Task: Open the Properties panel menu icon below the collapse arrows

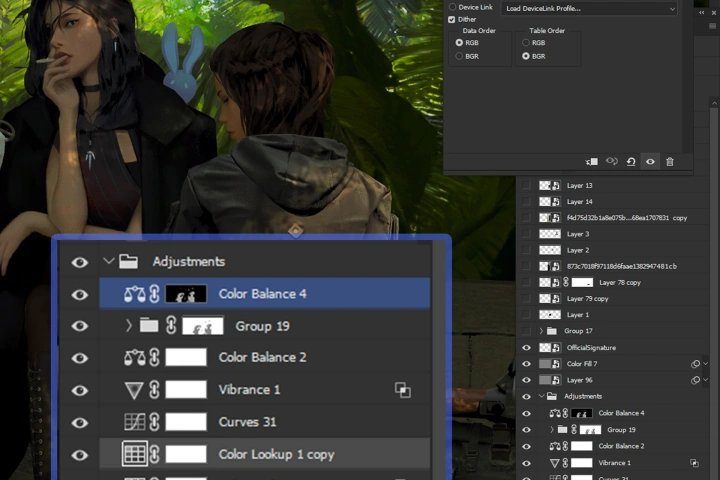Action: 712,26
